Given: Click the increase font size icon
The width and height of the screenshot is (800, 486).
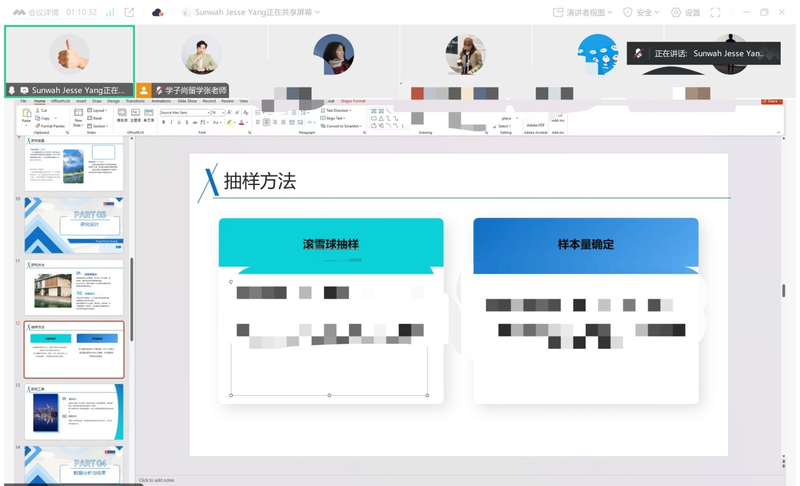Looking at the screenshot, I should click(x=229, y=112).
